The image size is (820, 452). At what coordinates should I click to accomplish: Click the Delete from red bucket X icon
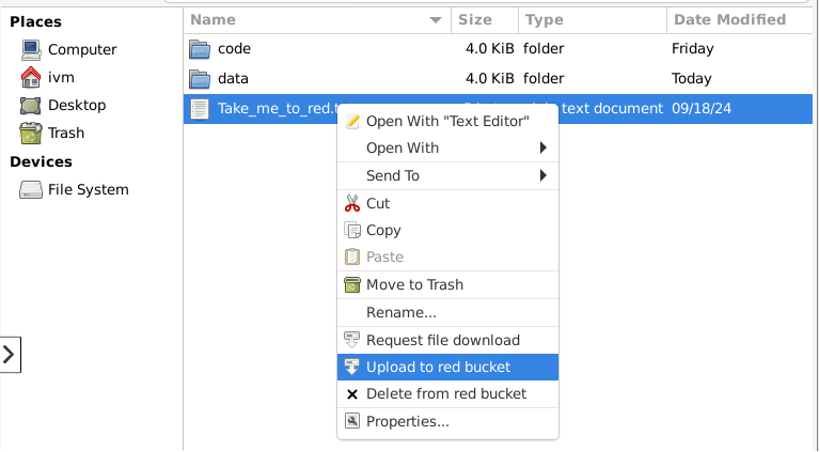coord(352,394)
